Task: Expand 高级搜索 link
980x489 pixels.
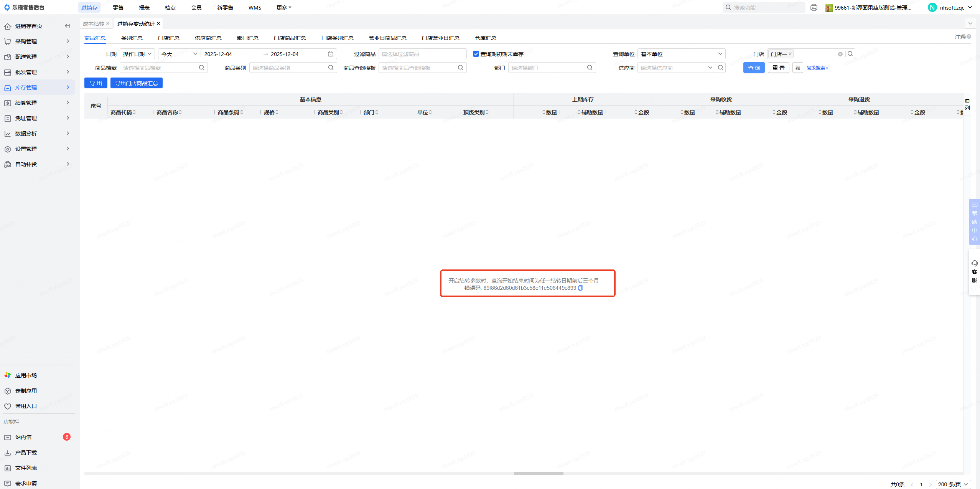Action: (x=817, y=68)
